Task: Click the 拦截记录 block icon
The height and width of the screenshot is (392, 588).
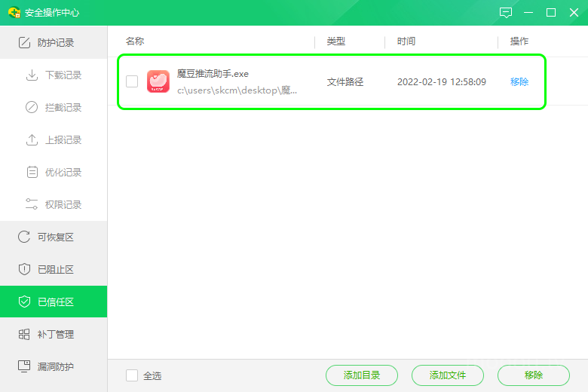Action: (32, 108)
